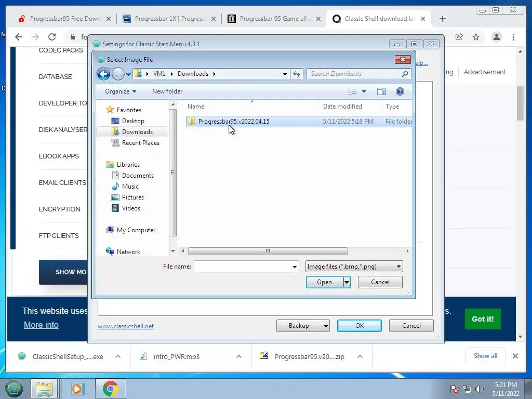Open options for intro_PWR.mp3 download

point(239,356)
